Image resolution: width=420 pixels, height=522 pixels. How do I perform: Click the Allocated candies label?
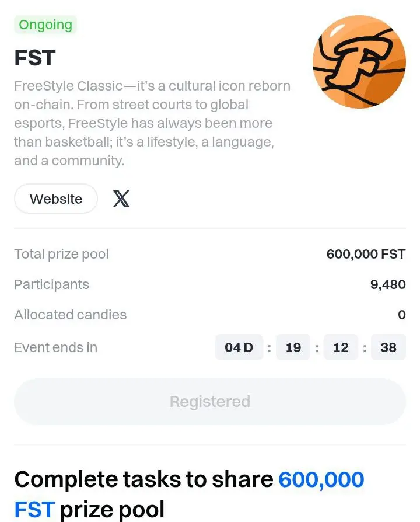71,315
